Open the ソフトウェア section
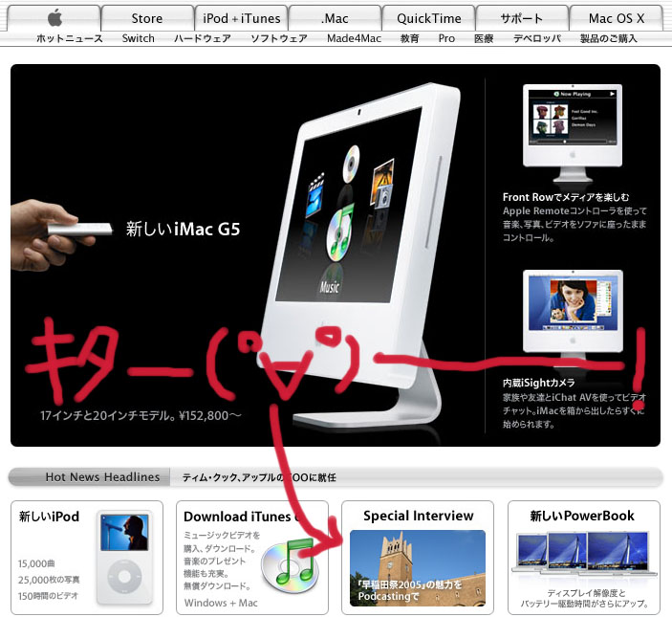 279,38
